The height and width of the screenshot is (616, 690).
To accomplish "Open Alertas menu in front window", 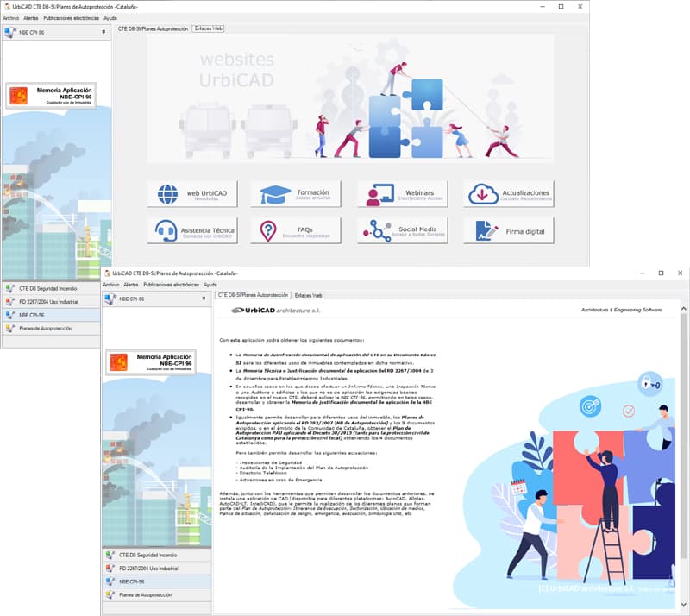I will coord(131,285).
